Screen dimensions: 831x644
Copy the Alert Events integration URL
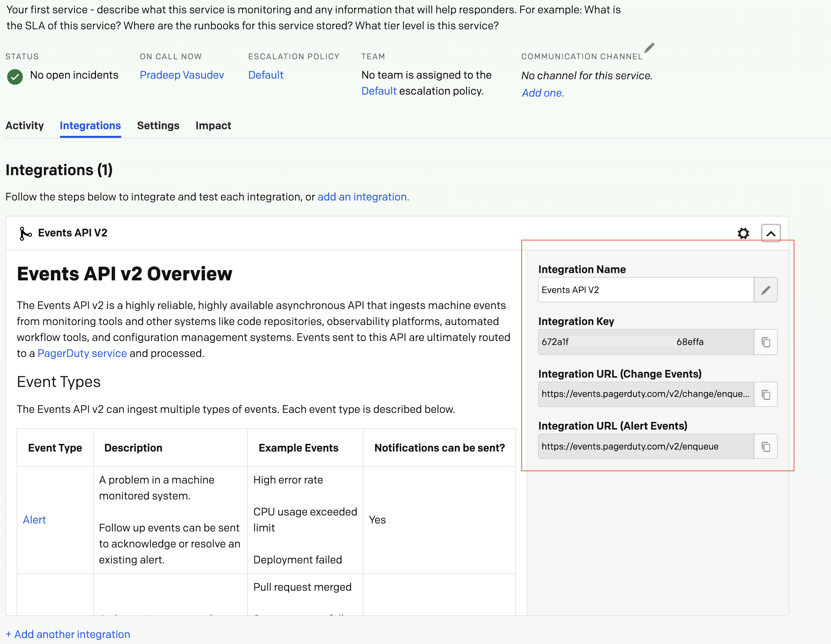click(x=765, y=447)
